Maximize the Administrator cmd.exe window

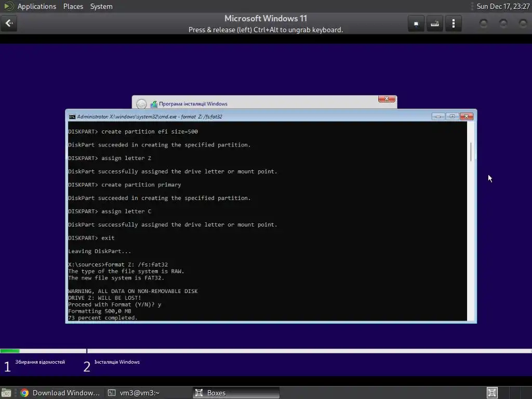tap(453, 116)
